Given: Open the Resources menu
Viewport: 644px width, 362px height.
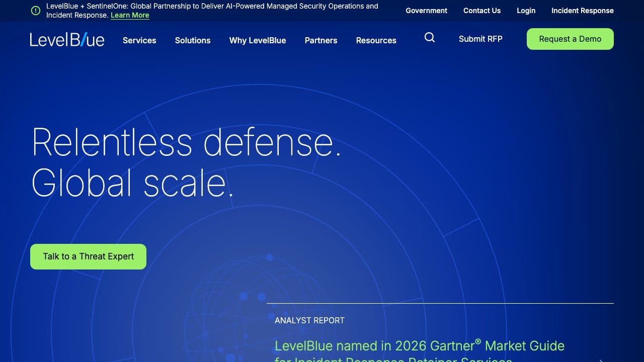Looking at the screenshot, I should 376,40.
